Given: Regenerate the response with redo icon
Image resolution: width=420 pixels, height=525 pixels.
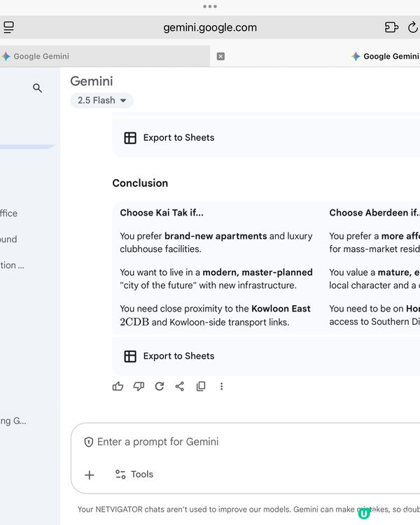Looking at the screenshot, I should tap(160, 386).
